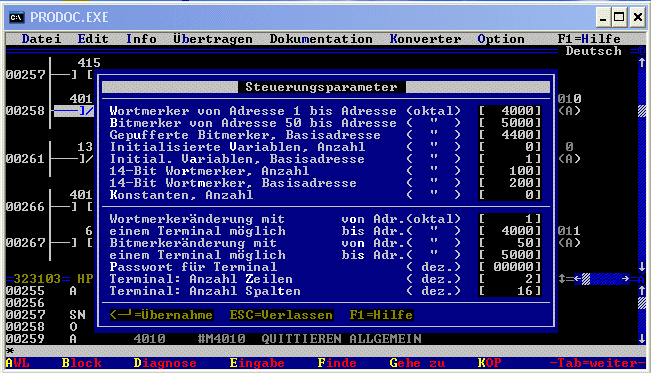Edit 14-Bit Wortmerker Basisadresse field 200
The image size is (651, 373).
pyautogui.click(x=510, y=183)
